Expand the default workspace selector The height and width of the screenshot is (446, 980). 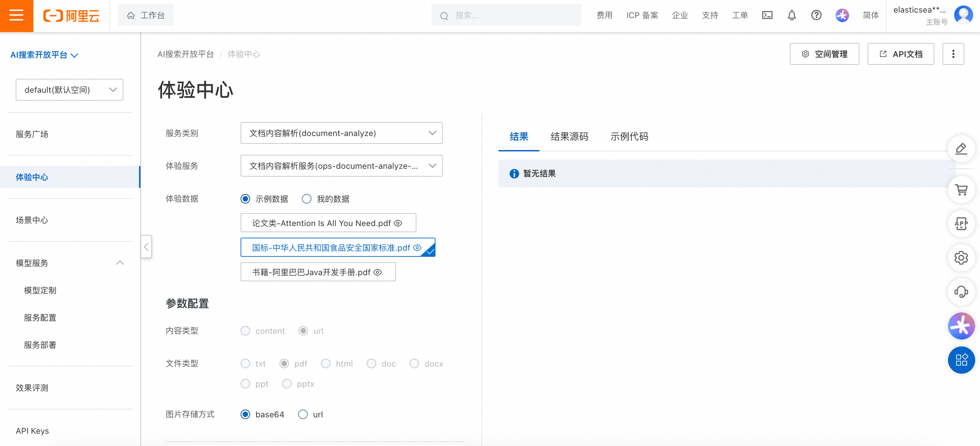69,90
